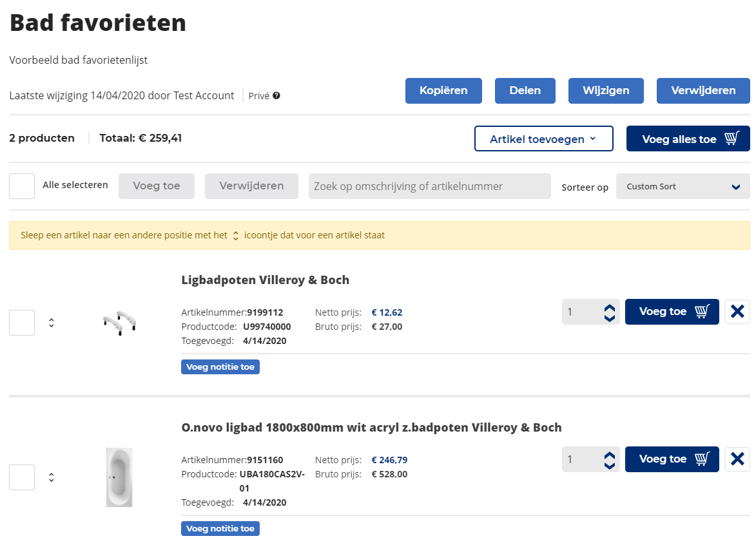The width and height of the screenshot is (756, 554).
Task: Click drag handle icon for O.novo ligbad item
Action: click(52, 477)
